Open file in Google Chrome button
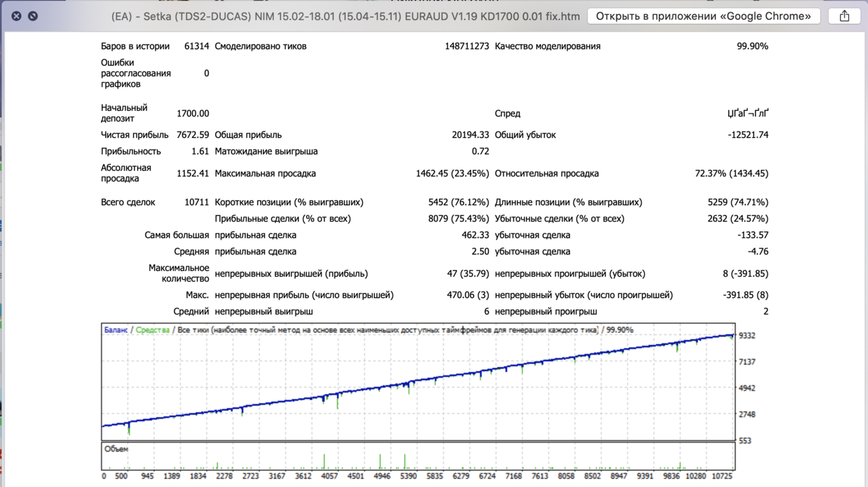Viewport: 868px width, 487px height. [x=704, y=15]
